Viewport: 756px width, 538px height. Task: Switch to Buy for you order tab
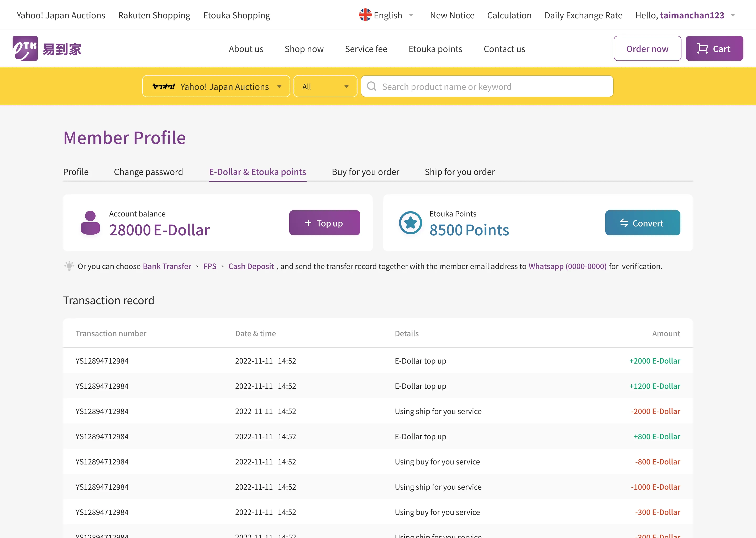pyautogui.click(x=365, y=172)
